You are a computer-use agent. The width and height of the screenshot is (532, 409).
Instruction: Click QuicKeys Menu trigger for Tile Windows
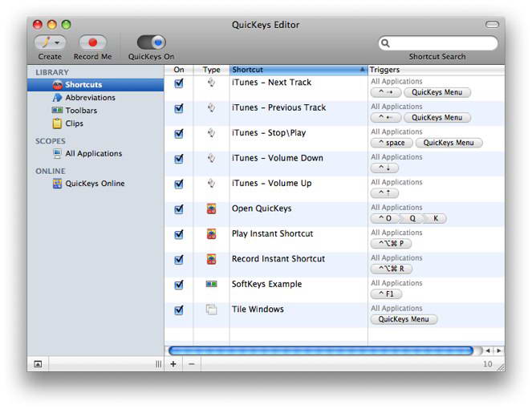tap(404, 319)
